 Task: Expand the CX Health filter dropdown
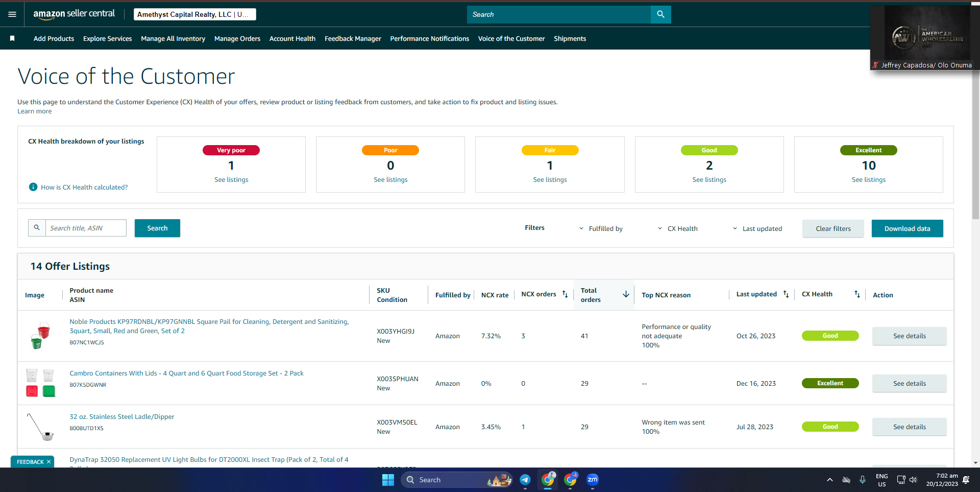tap(677, 228)
